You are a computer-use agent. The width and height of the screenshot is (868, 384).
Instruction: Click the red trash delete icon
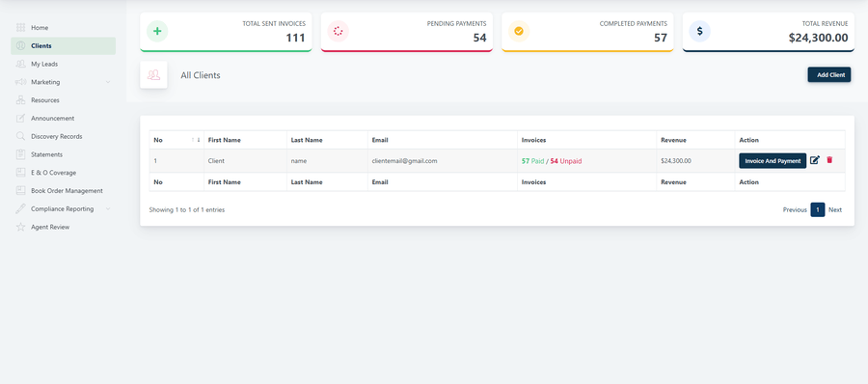829,160
